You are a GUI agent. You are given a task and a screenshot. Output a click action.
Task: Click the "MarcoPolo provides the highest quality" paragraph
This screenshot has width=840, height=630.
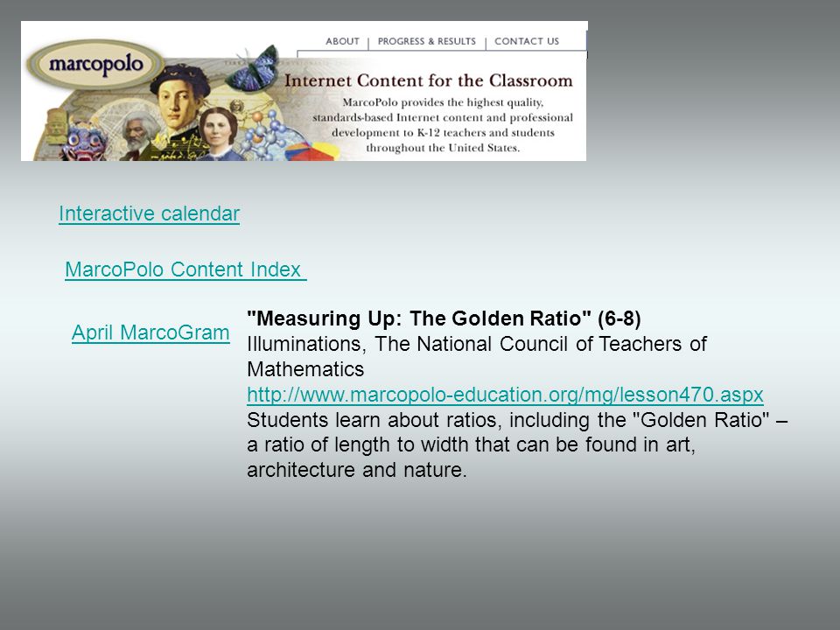click(x=443, y=125)
